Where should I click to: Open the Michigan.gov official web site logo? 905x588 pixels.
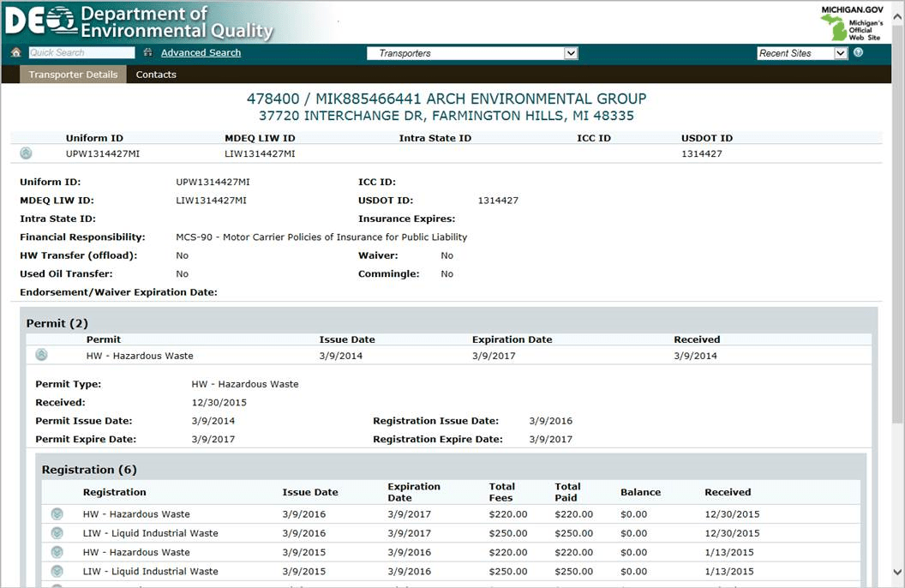pyautogui.click(x=852, y=24)
